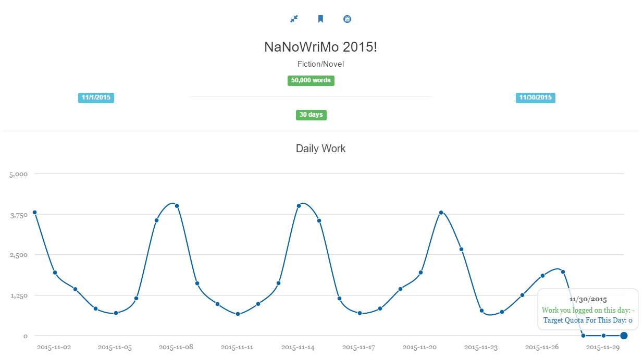Click the 2015-11-20 axis label
Screen dimensions: 644x358
(x=419, y=347)
